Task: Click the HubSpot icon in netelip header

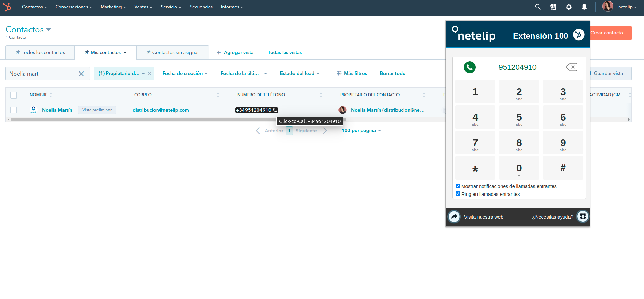Action: click(x=578, y=35)
